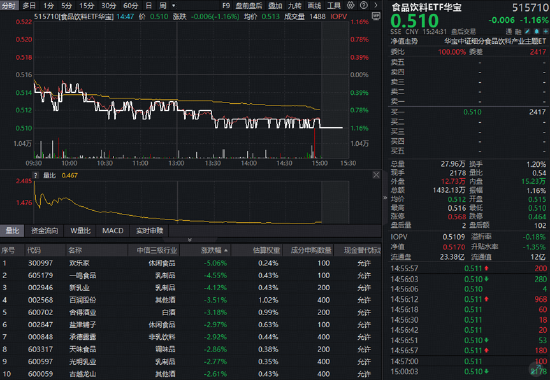This screenshot has width=550, height=380.
Task: Open the 资金流向 tab
Action: coord(45,231)
